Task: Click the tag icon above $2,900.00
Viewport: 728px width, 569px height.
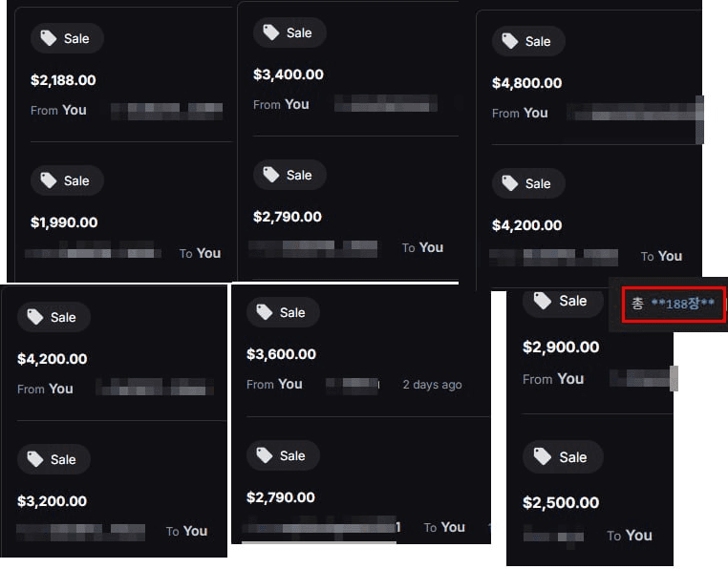Action: [x=543, y=301]
